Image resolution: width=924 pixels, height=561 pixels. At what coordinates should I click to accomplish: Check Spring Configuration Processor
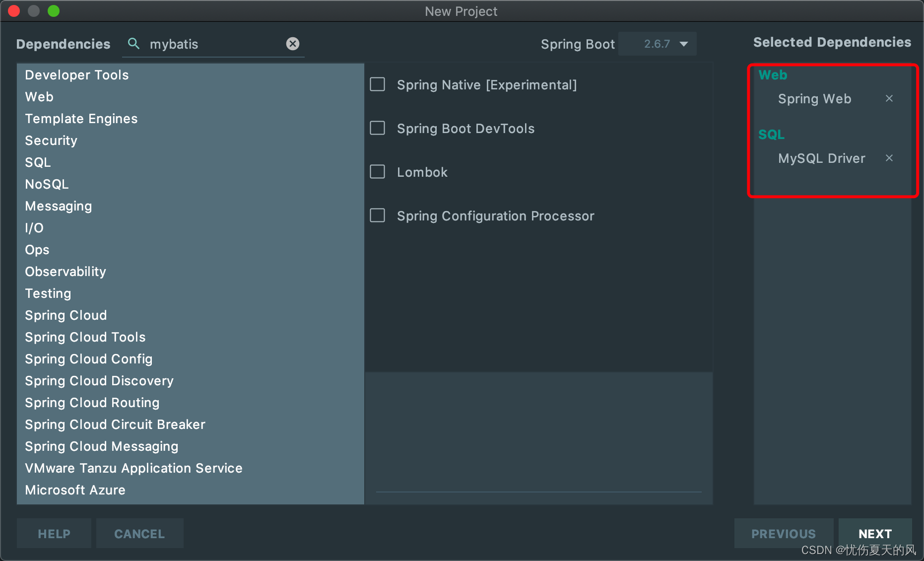tap(378, 215)
